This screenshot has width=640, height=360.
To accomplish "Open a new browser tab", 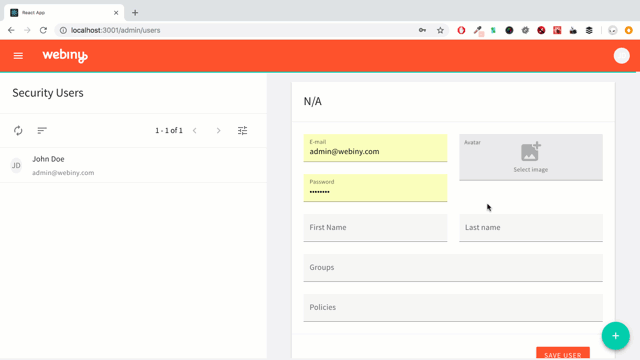I will point(135,13).
